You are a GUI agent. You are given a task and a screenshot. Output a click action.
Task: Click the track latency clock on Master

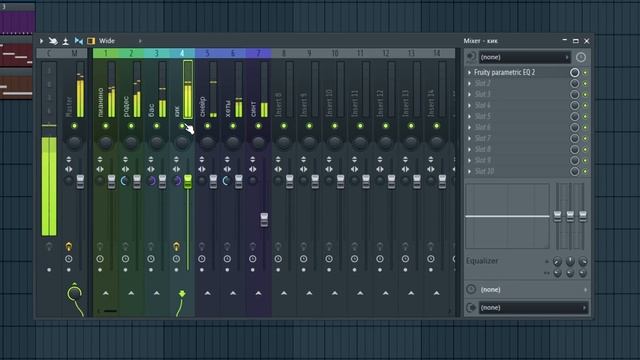pyautogui.click(x=69, y=259)
